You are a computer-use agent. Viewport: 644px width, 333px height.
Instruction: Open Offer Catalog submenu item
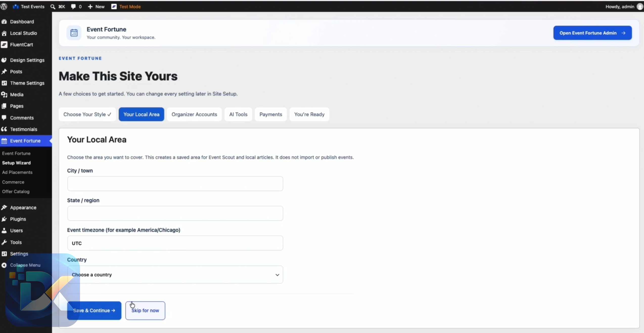[16, 192]
